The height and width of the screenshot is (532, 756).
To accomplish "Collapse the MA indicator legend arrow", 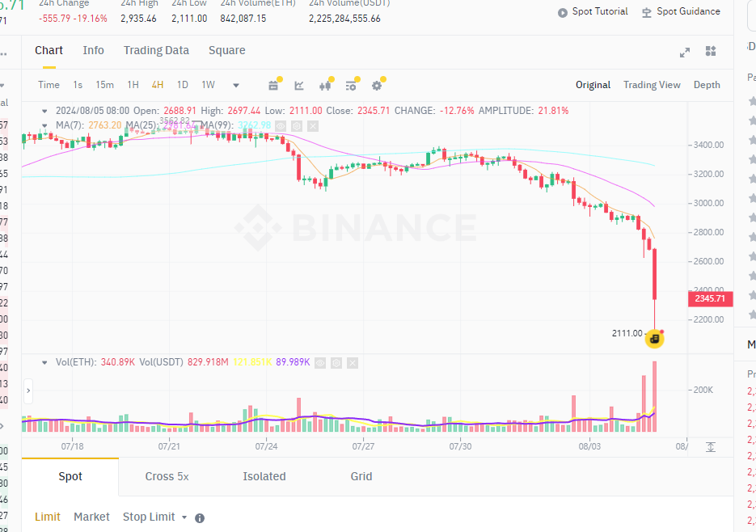I will pyautogui.click(x=44, y=125).
